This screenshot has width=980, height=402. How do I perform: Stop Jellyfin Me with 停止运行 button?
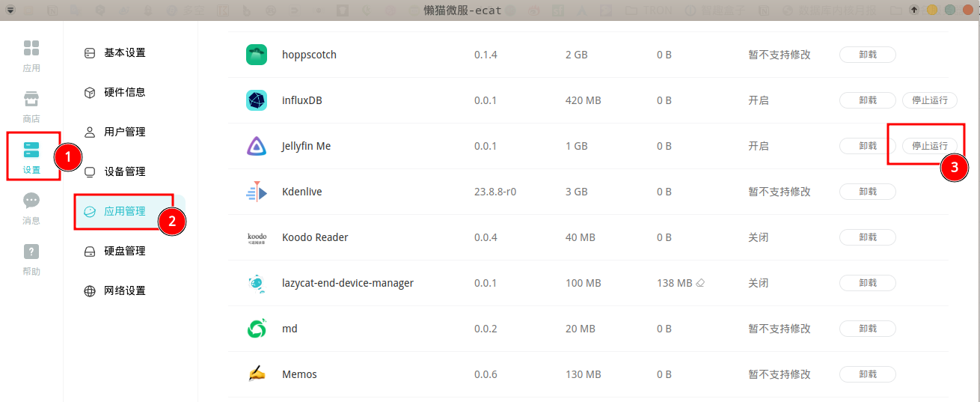point(930,146)
